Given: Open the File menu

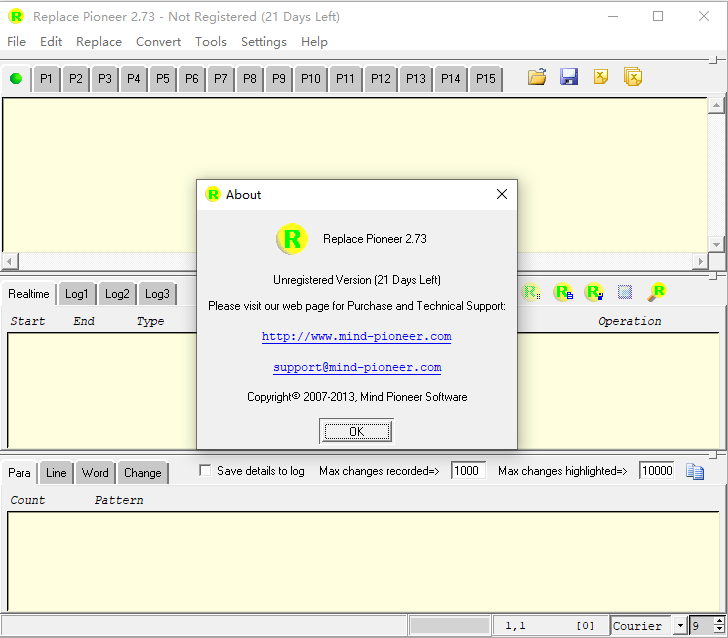Looking at the screenshot, I should coord(16,42).
